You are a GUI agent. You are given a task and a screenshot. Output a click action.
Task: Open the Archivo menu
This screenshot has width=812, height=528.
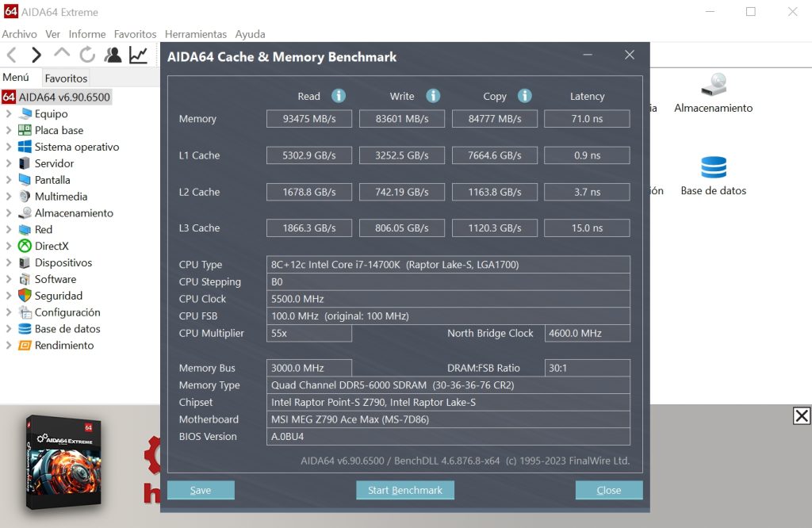coord(20,34)
